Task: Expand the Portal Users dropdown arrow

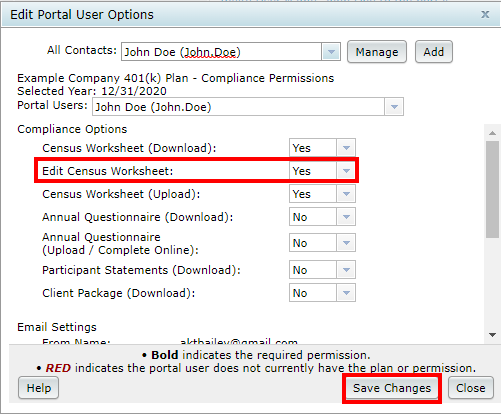Action: [x=394, y=107]
